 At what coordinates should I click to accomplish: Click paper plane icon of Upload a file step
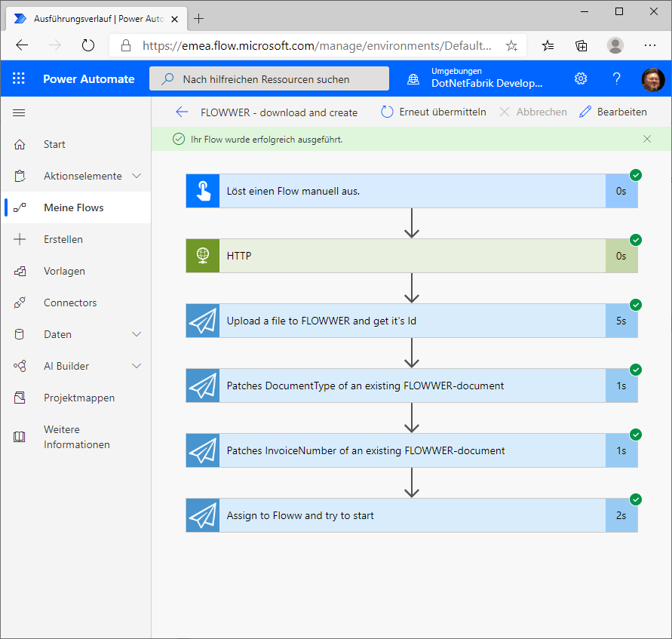pos(203,321)
